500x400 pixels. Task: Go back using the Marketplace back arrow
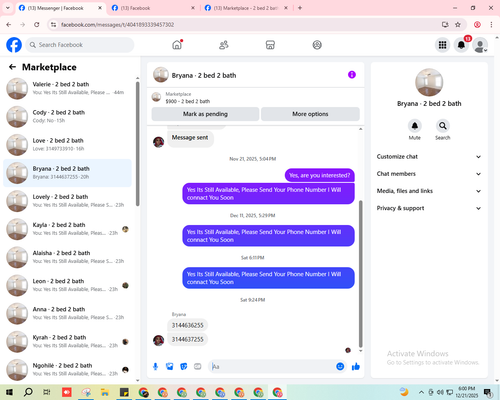pos(12,67)
